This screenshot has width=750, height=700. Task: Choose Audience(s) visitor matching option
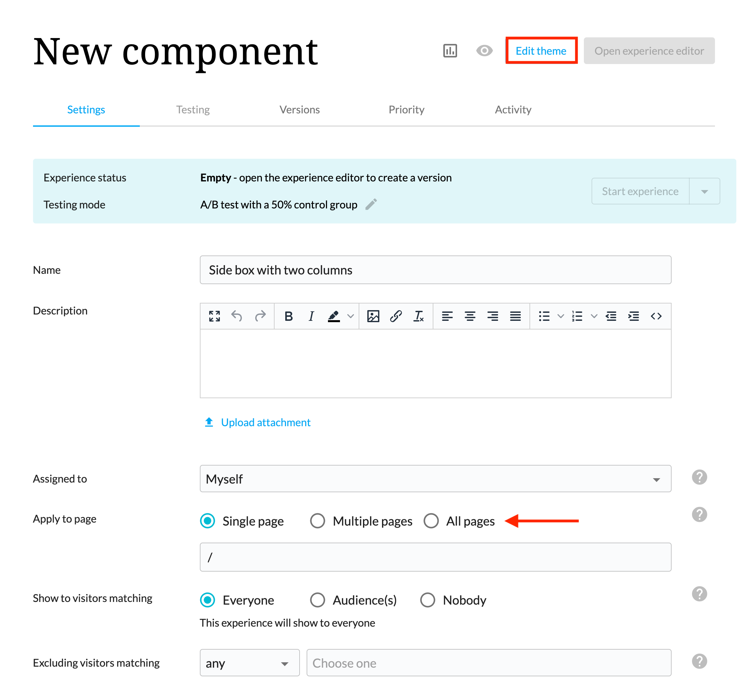click(317, 600)
